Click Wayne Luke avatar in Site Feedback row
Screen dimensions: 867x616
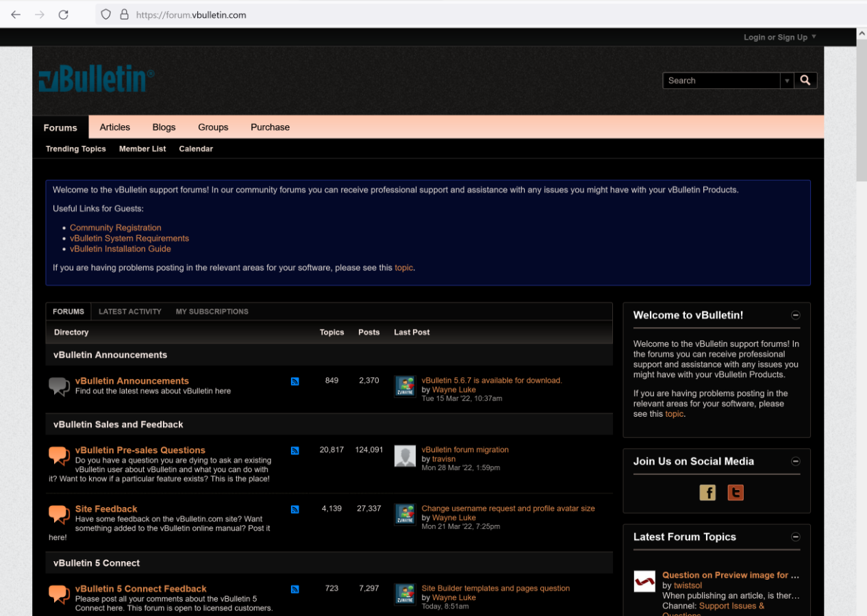[405, 515]
